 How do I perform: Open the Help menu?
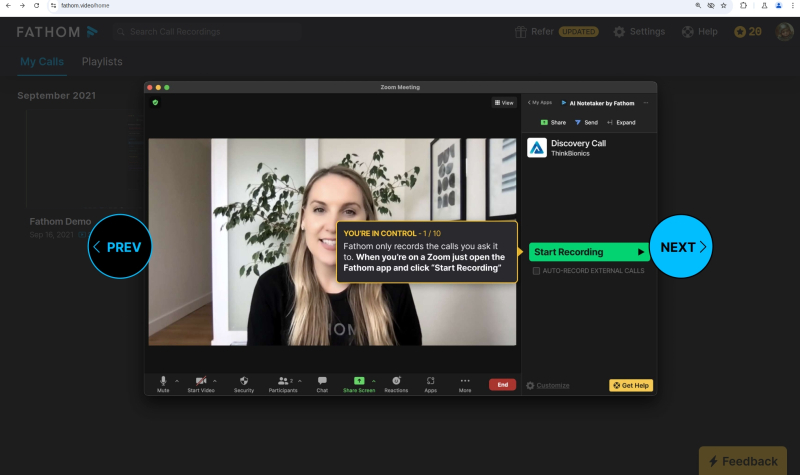point(699,32)
